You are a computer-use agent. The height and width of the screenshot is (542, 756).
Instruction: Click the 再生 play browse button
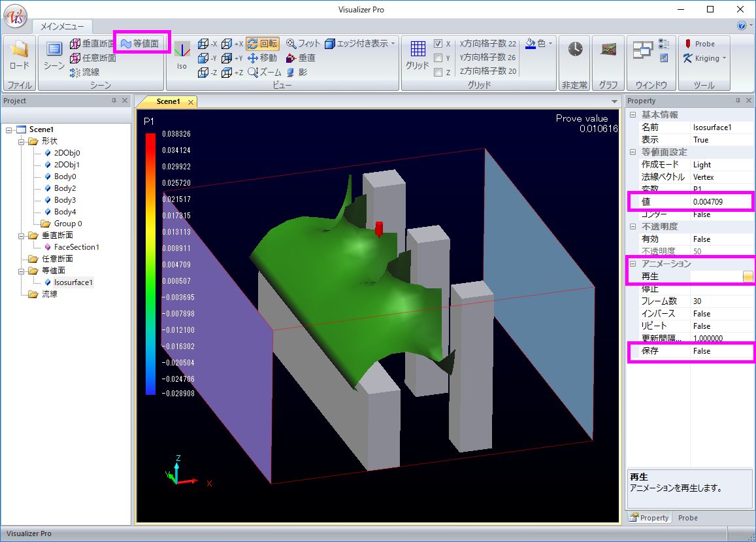click(748, 277)
